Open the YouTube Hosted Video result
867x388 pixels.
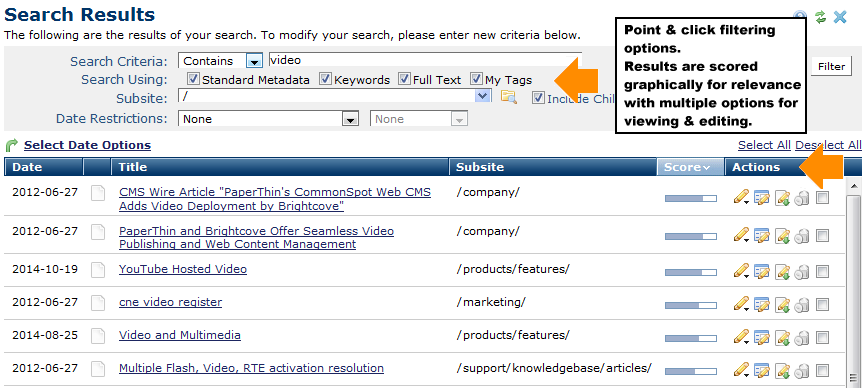[x=183, y=269]
